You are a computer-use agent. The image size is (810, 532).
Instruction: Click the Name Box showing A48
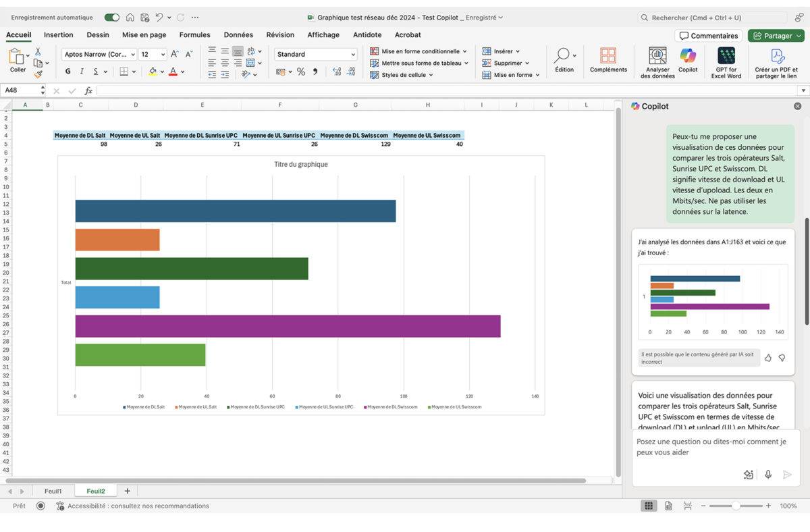pos(20,90)
